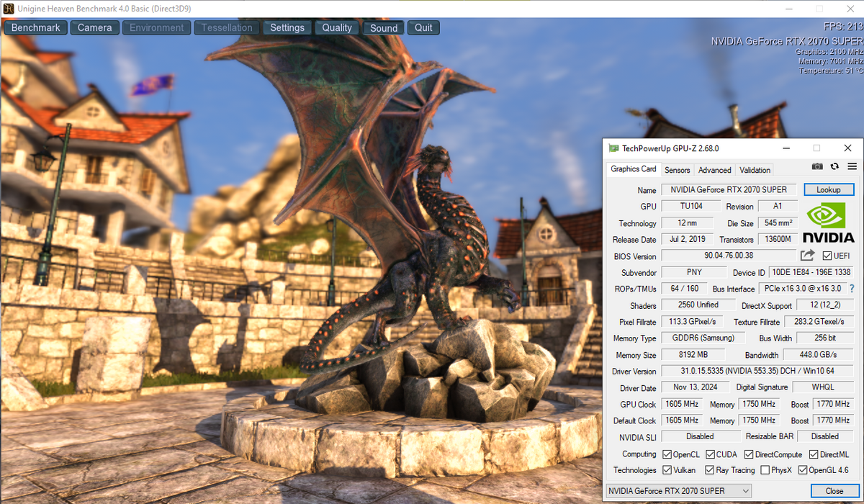Open the Settings menu in Heaven
This screenshot has width=864, height=504.
287,27
